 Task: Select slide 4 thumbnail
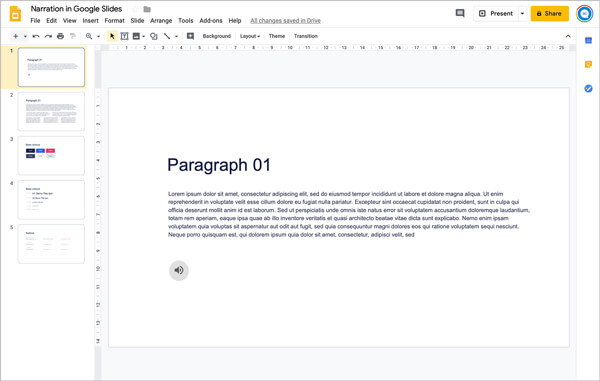coord(51,200)
